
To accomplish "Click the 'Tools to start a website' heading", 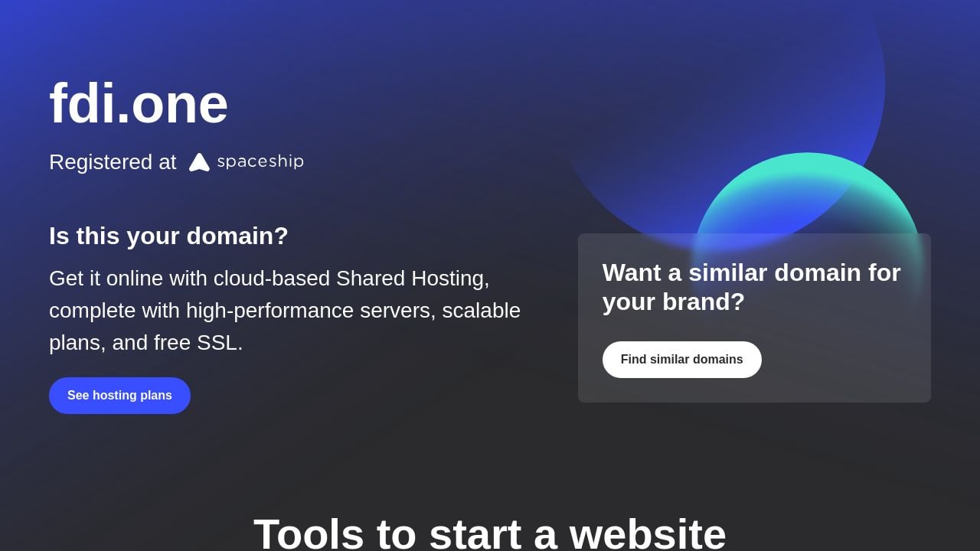I will [x=490, y=533].
